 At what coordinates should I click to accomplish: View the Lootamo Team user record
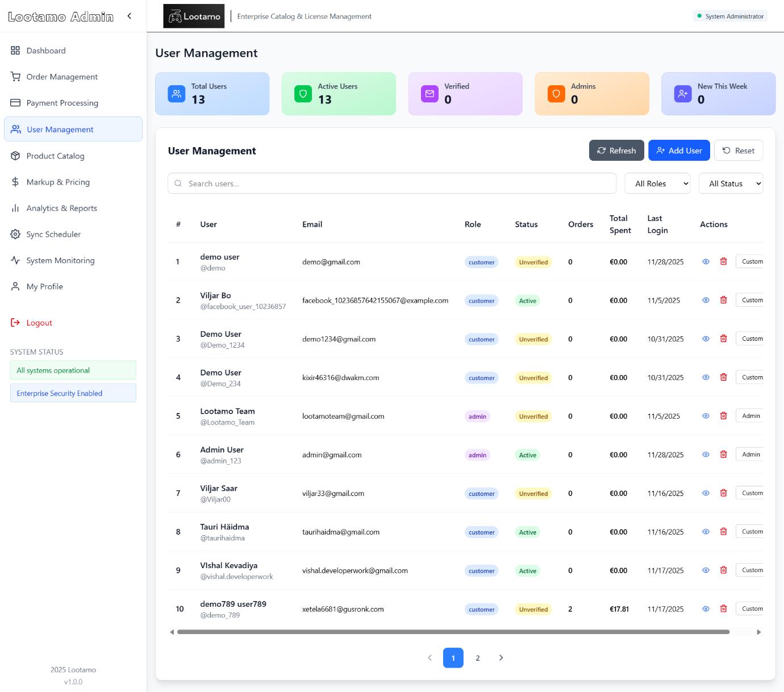[x=706, y=416]
